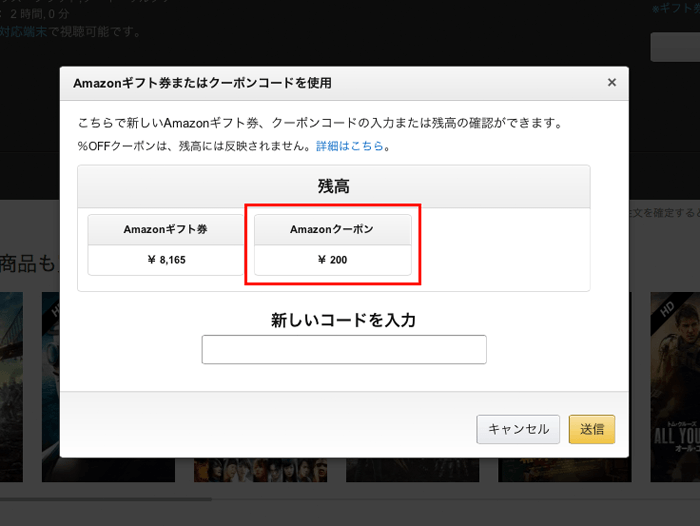Click the 対応端末 link in background page
The width and height of the screenshot is (700, 526).
point(23,32)
